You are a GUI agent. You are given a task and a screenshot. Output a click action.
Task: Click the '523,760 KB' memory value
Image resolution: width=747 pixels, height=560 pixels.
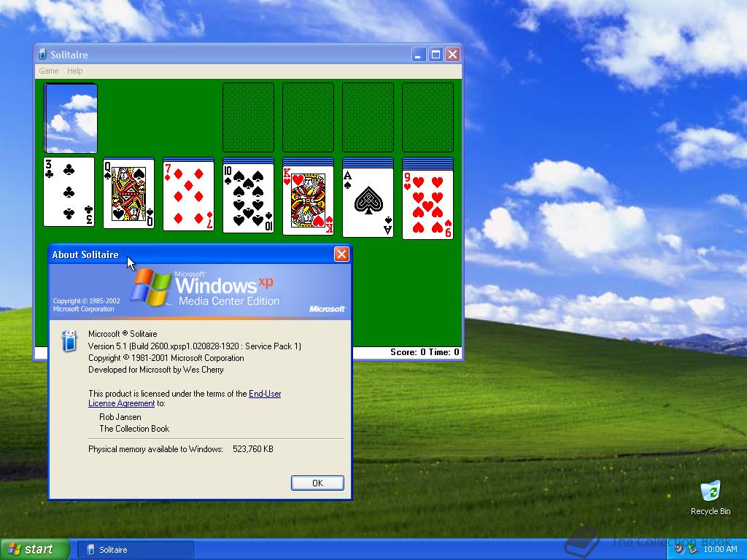point(253,449)
